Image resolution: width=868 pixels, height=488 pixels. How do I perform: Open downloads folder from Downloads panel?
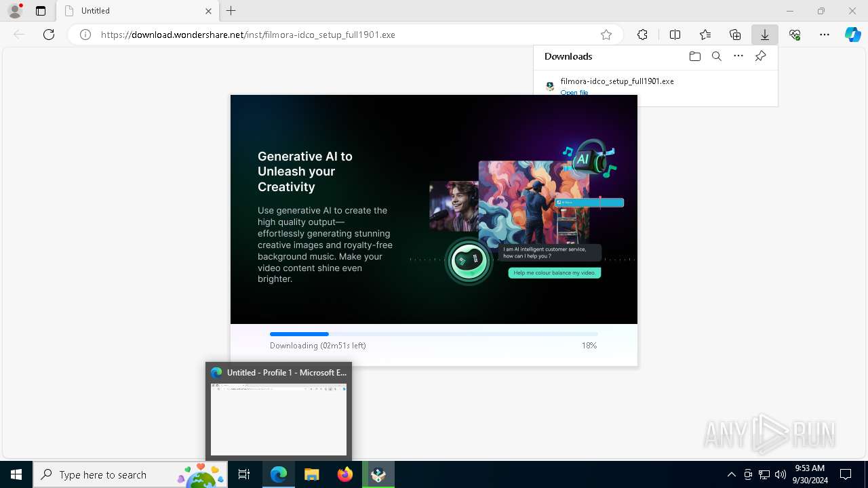(695, 56)
